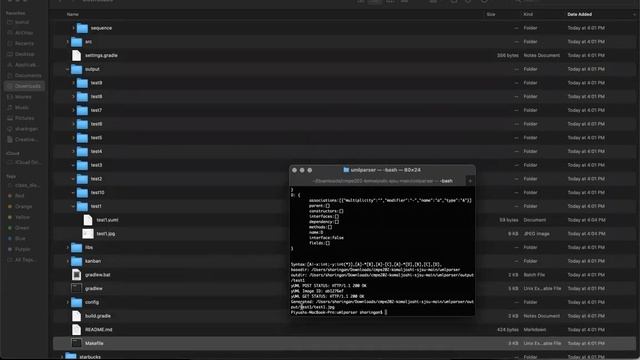Open Recents in the Finder sidebar
The height and width of the screenshot is (360, 640).
(x=24, y=43)
